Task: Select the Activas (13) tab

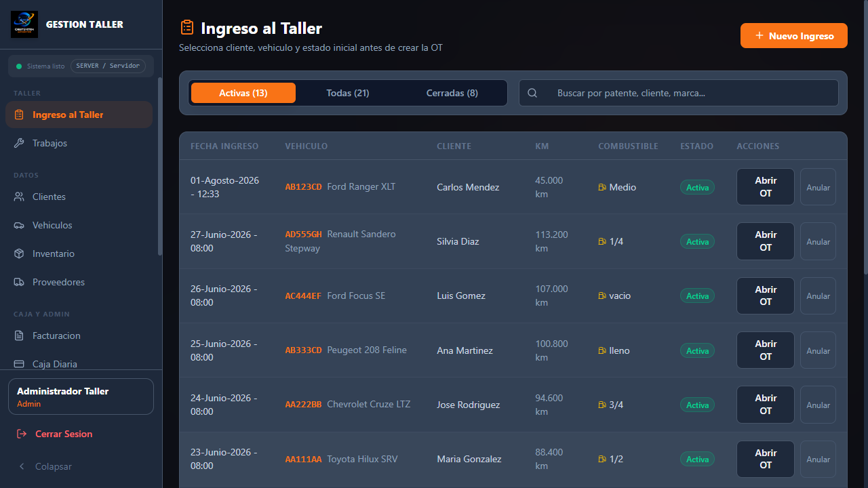Action: (x=243, y=93)
